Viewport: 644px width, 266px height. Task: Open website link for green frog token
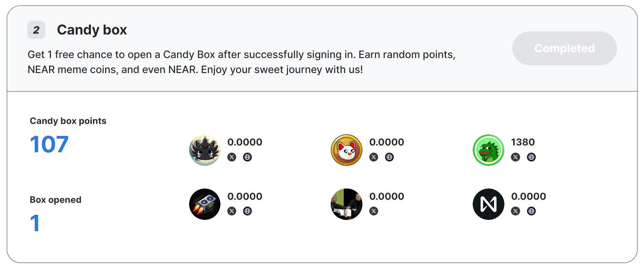click(531, 157)
